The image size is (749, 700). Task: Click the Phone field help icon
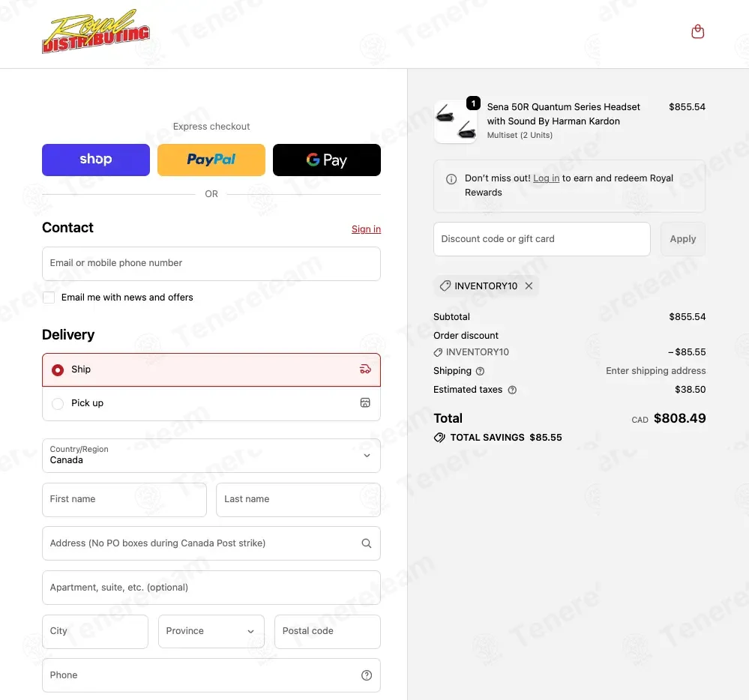coord(366,675)
